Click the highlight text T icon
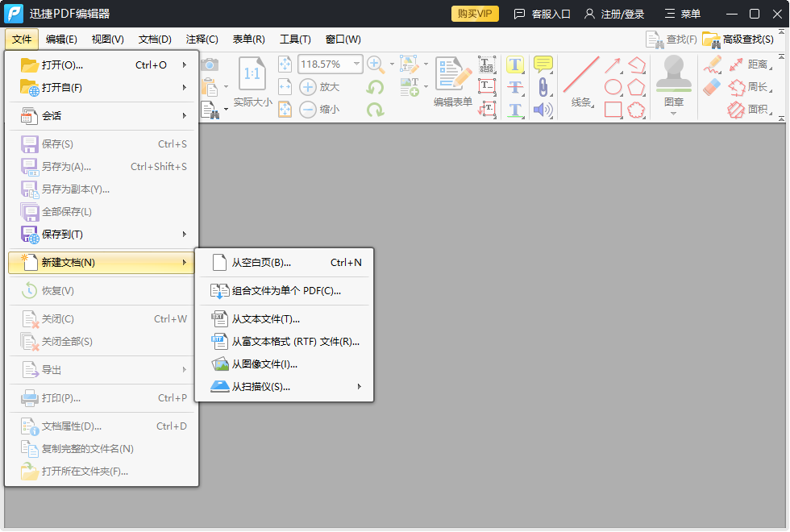This screenshot has height=532, width=790. [x=515, y=64]
